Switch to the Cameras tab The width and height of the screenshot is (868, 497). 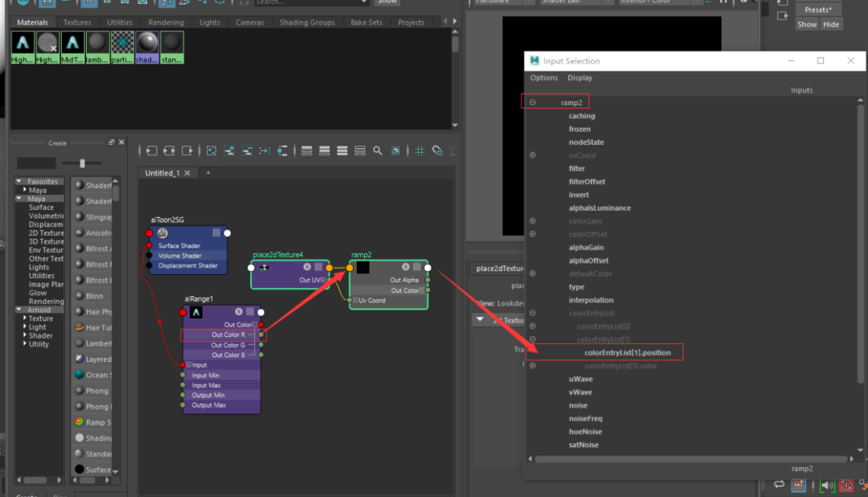click(250, 23)
